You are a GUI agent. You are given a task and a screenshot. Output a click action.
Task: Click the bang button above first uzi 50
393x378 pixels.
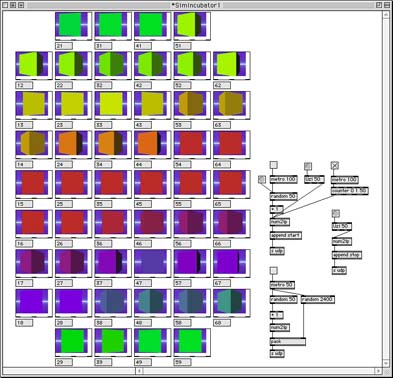coord(308,166)
